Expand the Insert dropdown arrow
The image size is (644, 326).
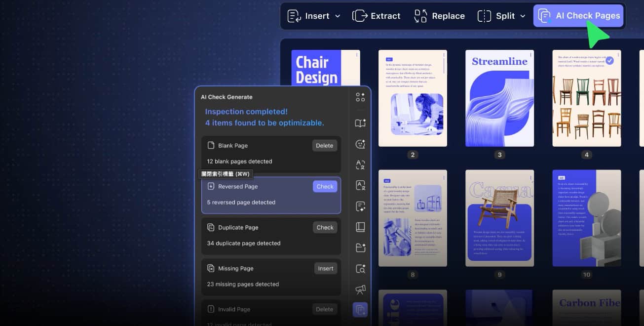[338, 16]
